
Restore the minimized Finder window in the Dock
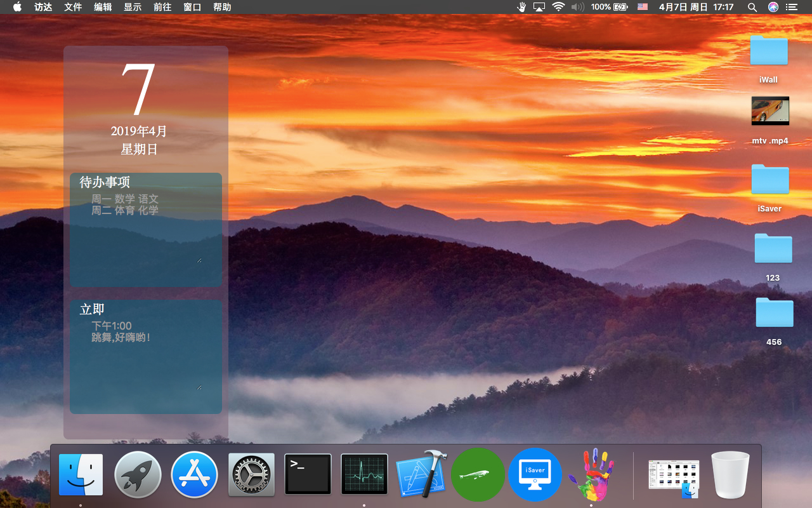coord(674,478)
